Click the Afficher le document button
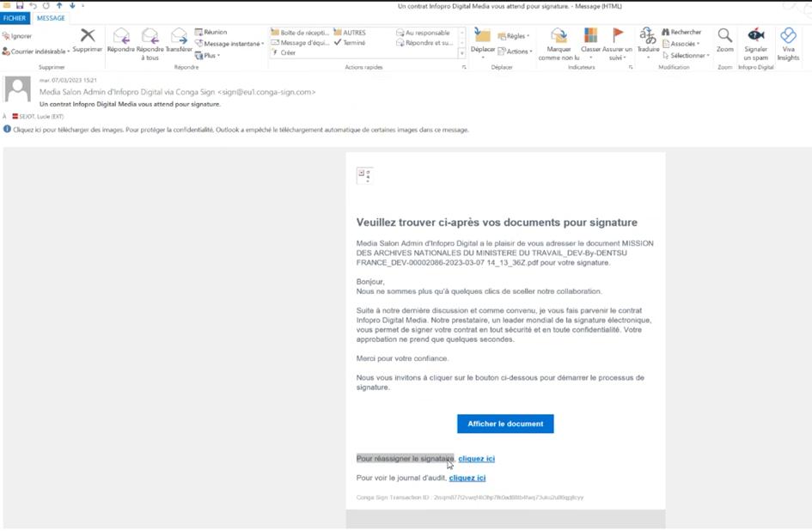The height and width of the screenshot is (531, 812). 505,424
